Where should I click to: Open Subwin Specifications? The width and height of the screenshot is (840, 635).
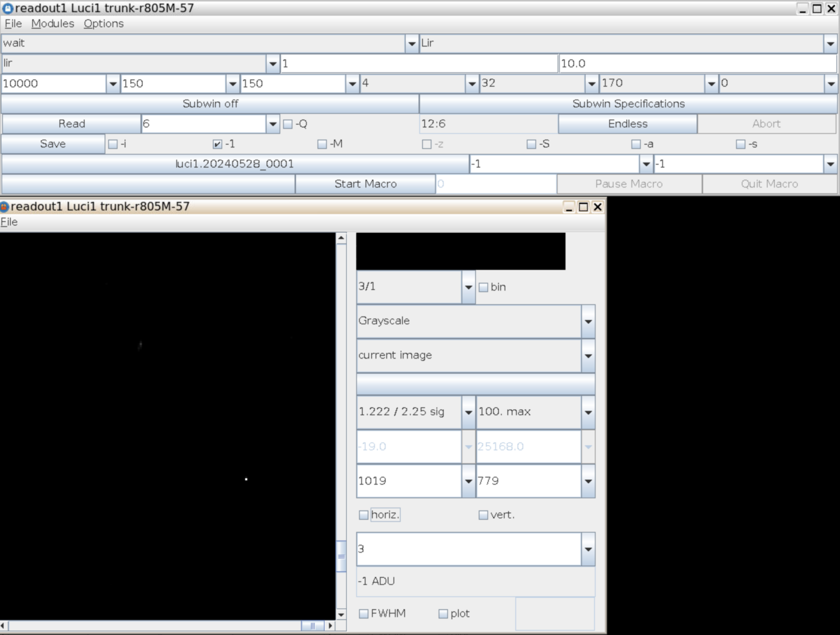coord(628,104)
